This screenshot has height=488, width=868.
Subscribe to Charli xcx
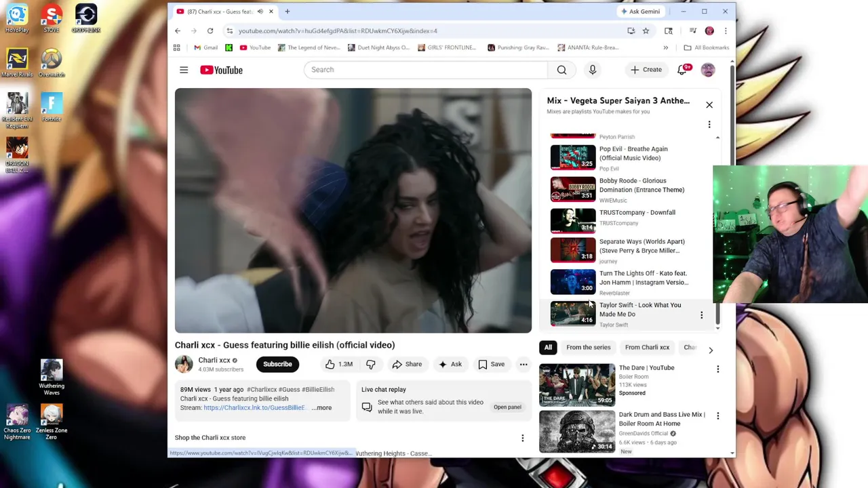point(277,364)
